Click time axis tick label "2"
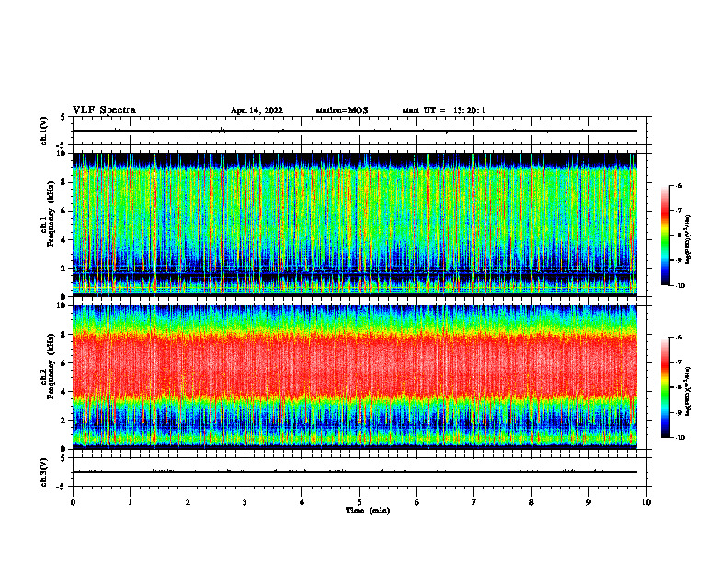The height and width of the screenshot is (563, 728). click(188, 502)
